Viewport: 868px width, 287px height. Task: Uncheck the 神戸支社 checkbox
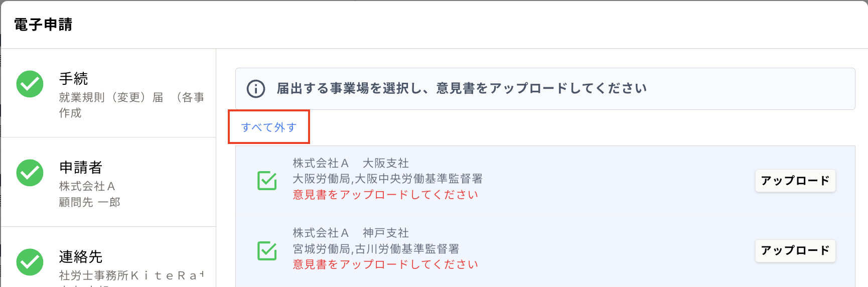coord(267,250)
